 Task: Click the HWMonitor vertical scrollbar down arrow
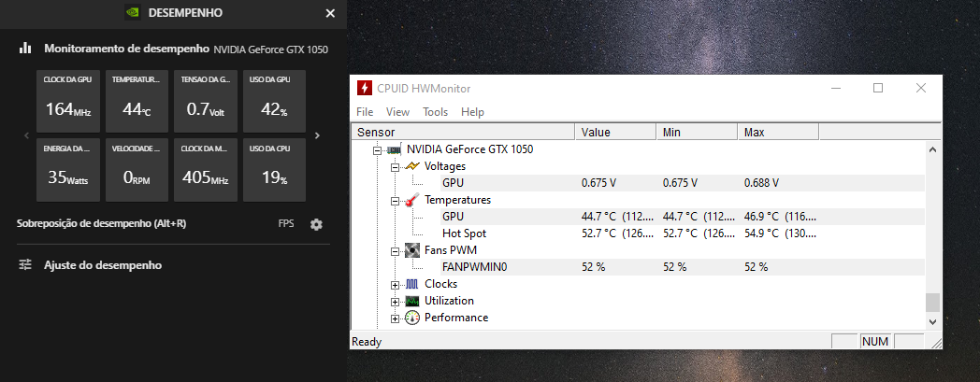point(932,321)
